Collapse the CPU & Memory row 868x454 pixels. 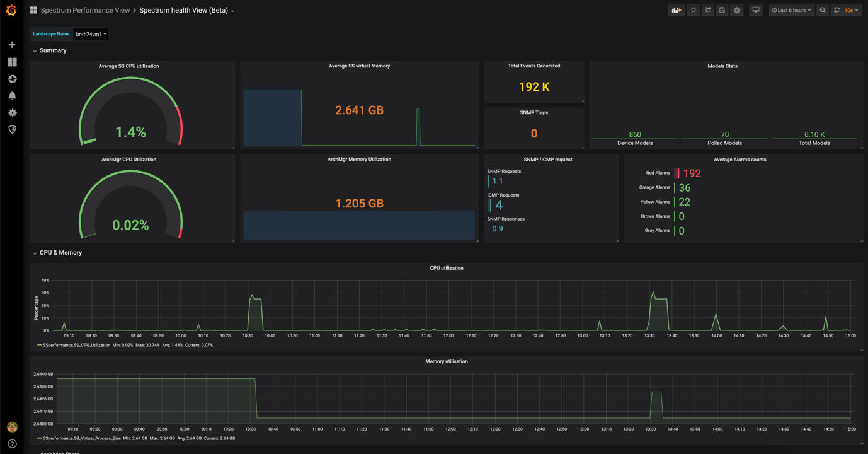coord(60,253)
